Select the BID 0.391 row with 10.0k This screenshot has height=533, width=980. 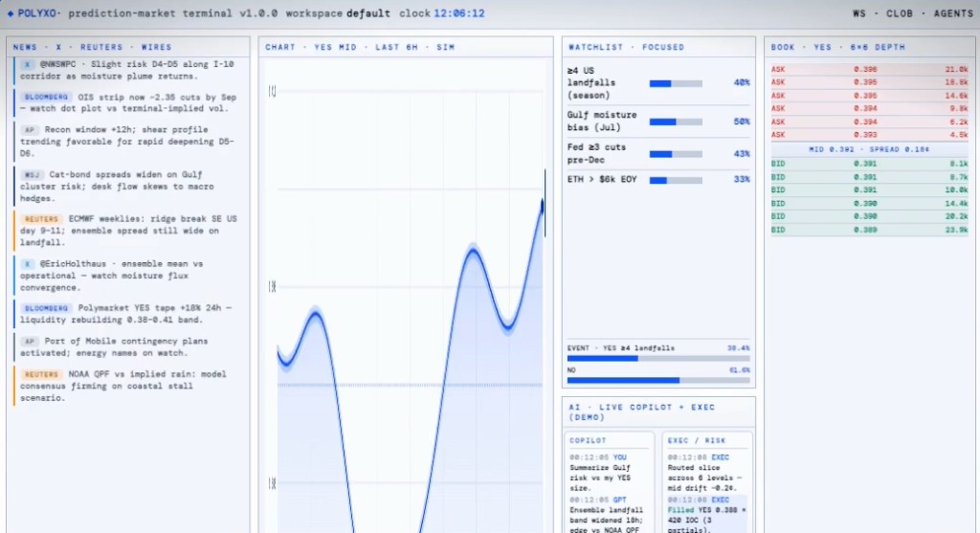(869, 190)
